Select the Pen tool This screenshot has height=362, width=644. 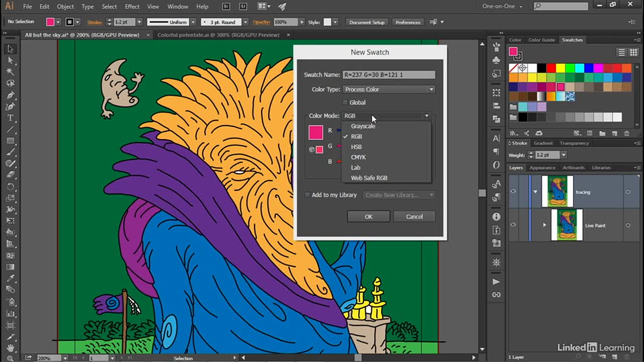[x=10, y=95]
